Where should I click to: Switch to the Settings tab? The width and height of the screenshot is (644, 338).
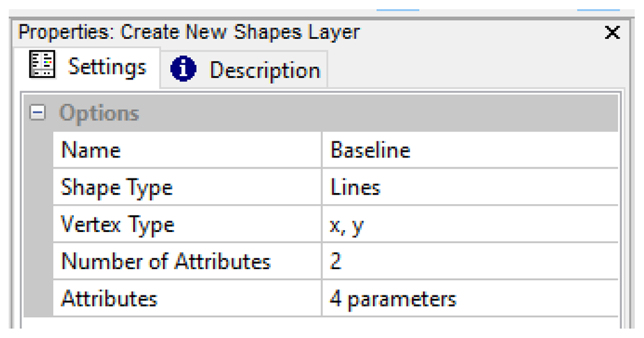click(106, 67)
